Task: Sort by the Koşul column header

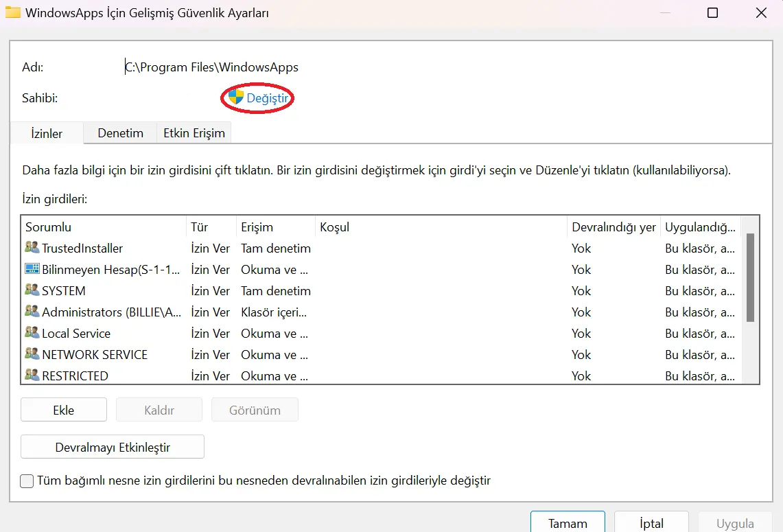Action: coord(441,227)
